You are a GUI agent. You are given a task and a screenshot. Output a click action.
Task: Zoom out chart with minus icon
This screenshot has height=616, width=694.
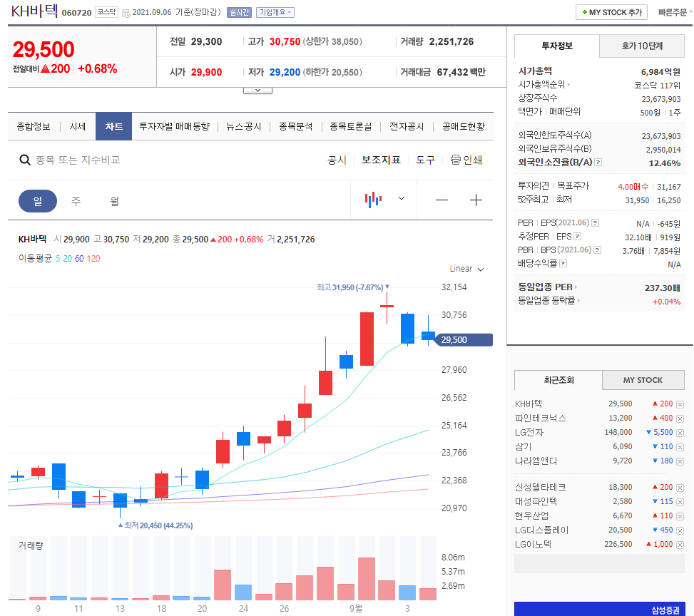(442, 200)
